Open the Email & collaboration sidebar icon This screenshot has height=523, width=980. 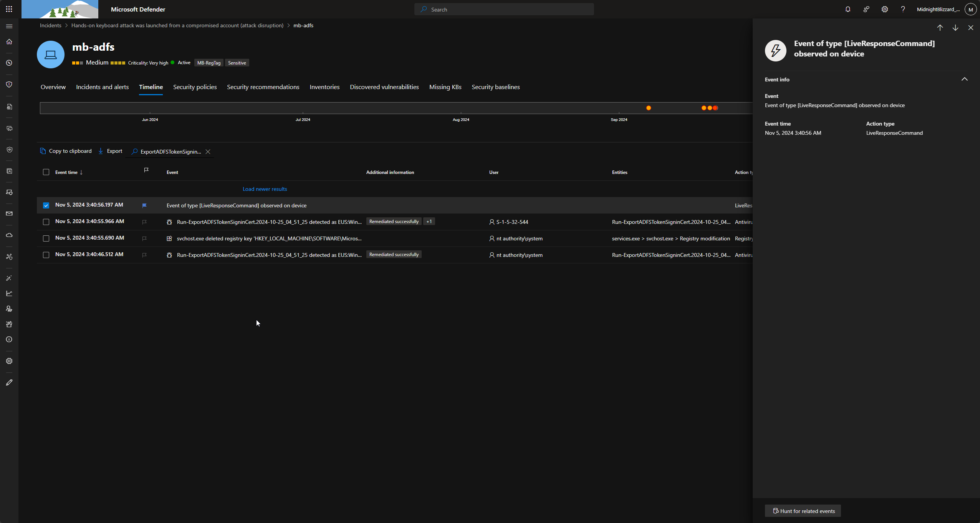point(10,214)
